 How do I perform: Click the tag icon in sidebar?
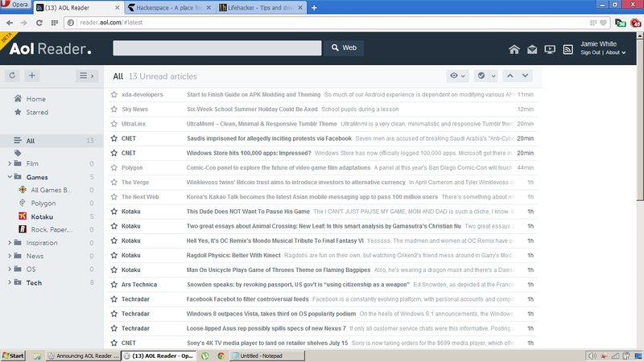[18, 153]
